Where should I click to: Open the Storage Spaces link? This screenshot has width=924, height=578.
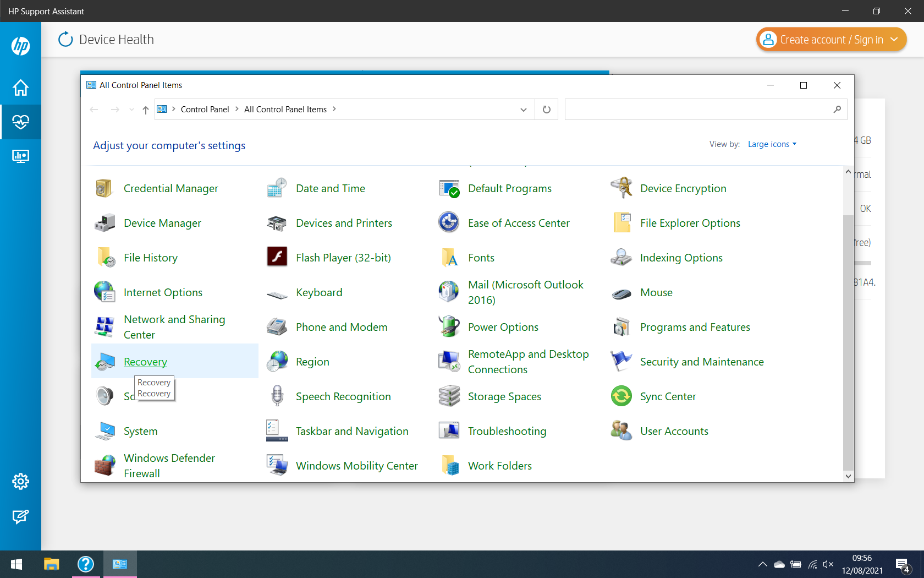pos(504,396)
